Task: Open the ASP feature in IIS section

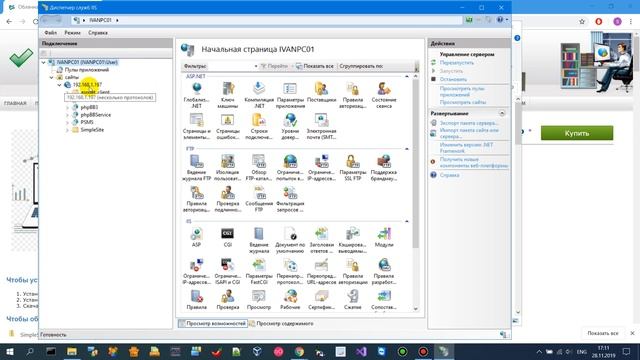Action: pyautogui.click(x=196, y=237)
